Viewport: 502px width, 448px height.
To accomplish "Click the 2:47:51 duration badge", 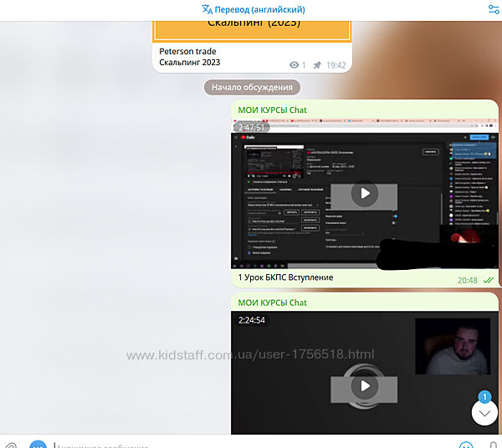I will click(x=251, y=128).
